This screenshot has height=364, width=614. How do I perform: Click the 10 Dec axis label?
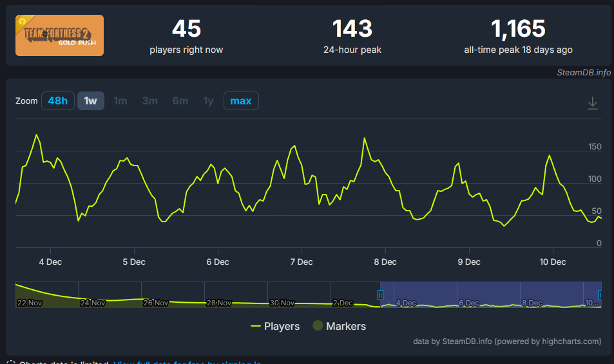tap(553, 262)
